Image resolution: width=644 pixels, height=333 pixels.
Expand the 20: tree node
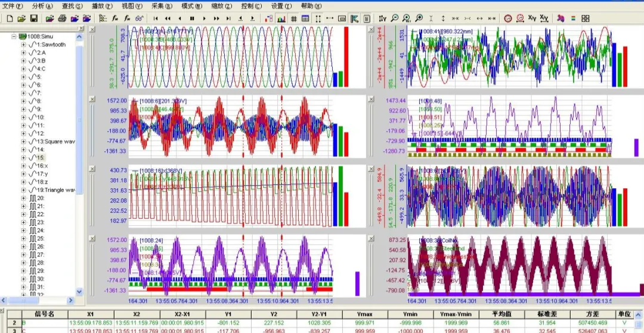tap(23, 198)
